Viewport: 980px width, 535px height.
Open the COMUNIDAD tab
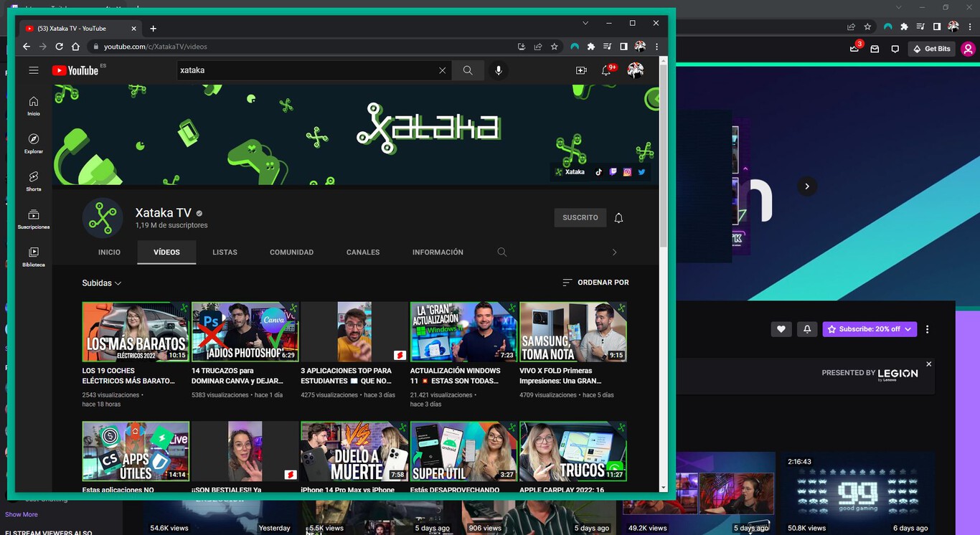[291, 252]
